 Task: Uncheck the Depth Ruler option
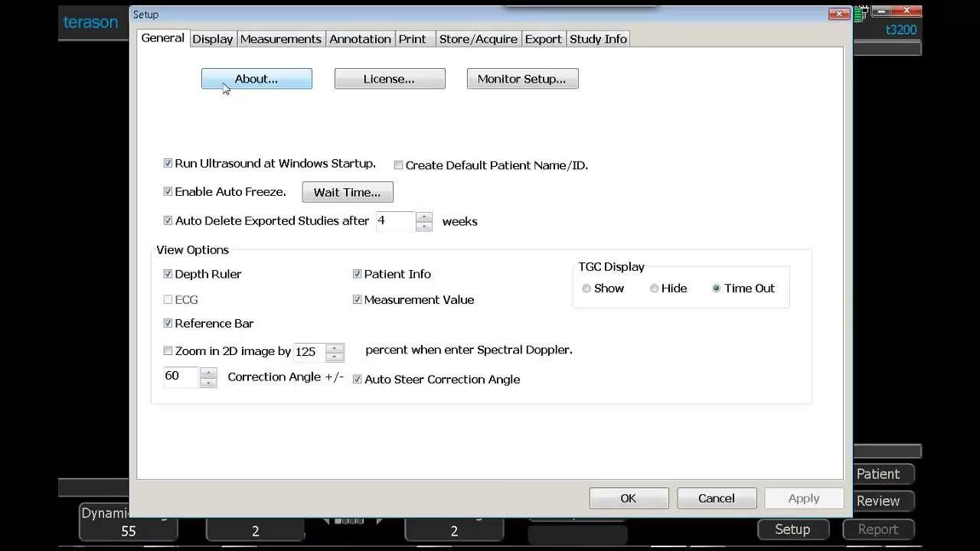(x=168, y=274)
